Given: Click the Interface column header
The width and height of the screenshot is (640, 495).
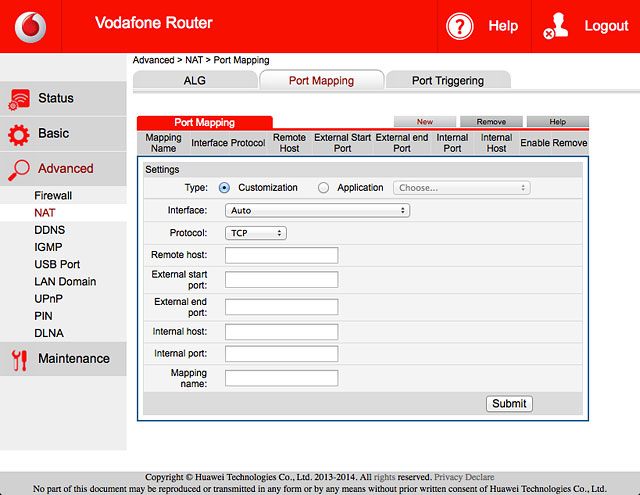Looking at the screenshot, I should 209,143.
